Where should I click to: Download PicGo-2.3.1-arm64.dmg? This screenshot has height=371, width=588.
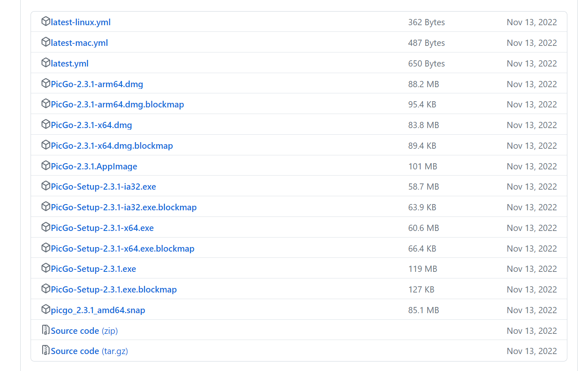tap(97, 84)
